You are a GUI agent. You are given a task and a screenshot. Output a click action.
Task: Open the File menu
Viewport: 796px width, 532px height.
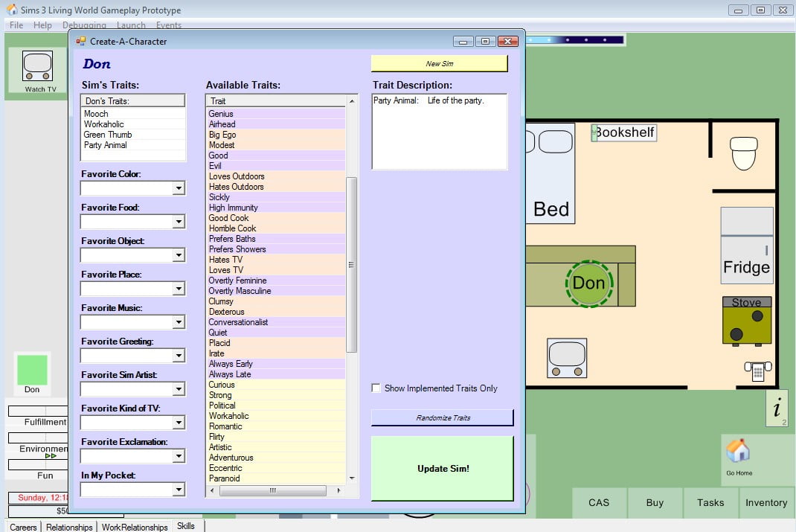(16, 25)
